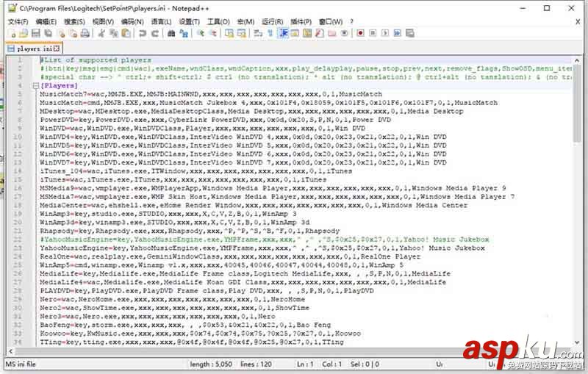Click the Print toolbar icon
Image resolution: width=588 pixels, height=374 pixels.
click(x=85, y=33)
